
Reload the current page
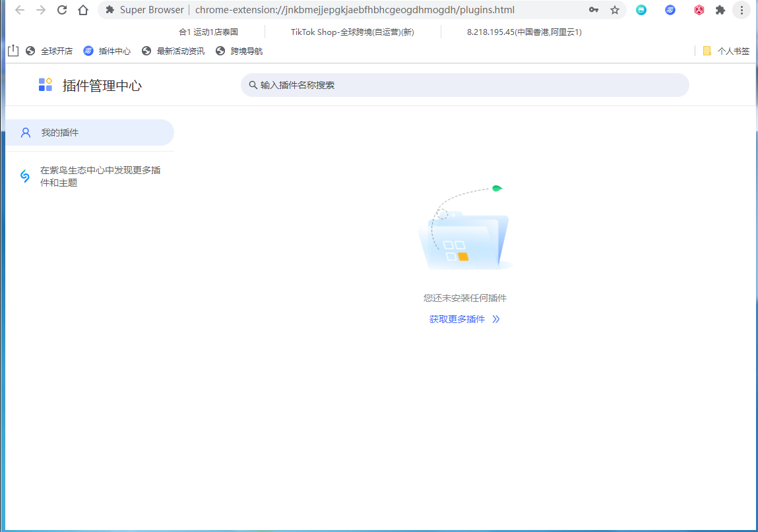62,10
